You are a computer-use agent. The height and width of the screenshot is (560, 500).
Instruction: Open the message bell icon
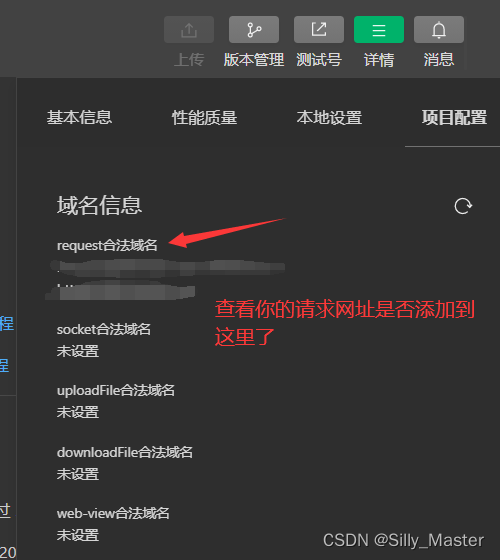coord(439,29)
